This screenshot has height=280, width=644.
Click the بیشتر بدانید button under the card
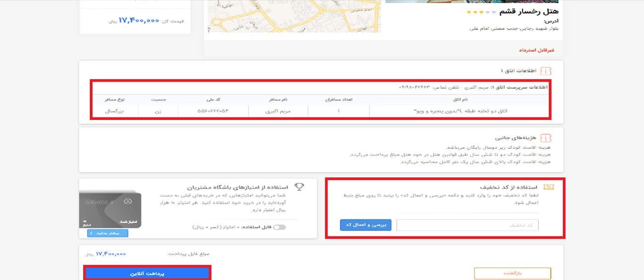(107, 233)
